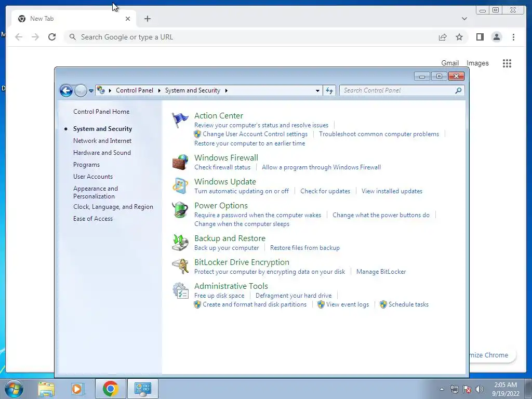Open Chrome's tab search chevron
Image resolution: width=532 pixels, height=399 pixels.
464,19
